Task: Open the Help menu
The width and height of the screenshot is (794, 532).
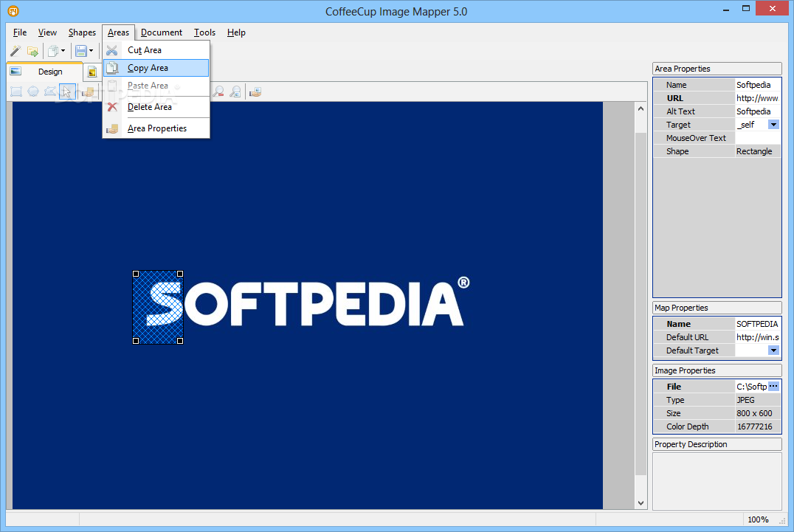Action: click(236, 32)
